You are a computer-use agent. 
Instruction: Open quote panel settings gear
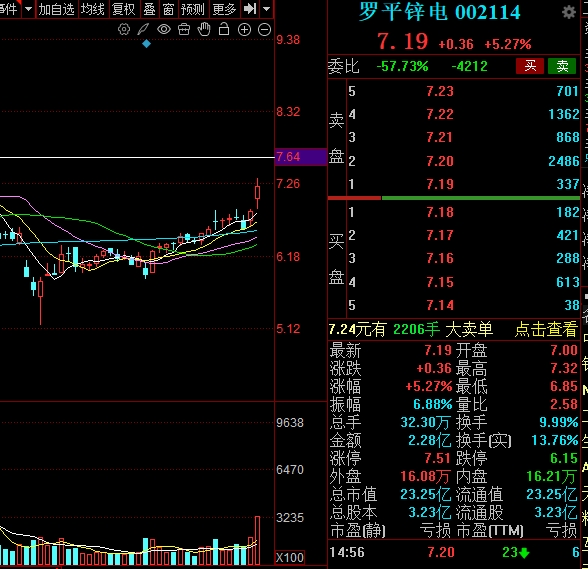tap(569, 12)
